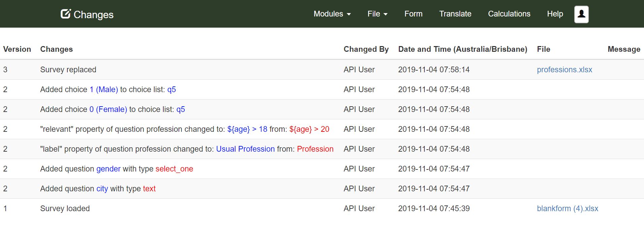Select the Survey replaced row
The height and width of the screenshot is (231, 644).
pyautogui.click(x=68, y=70)
